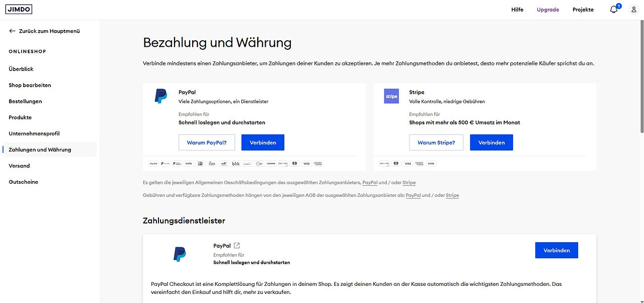Click the Warum PayPal? button

pyautogui.click(x=207, y=142)
